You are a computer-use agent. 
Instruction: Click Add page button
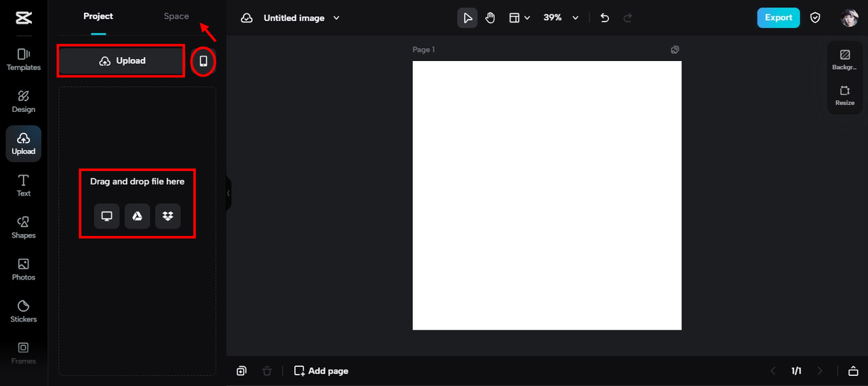pos(321,370)
